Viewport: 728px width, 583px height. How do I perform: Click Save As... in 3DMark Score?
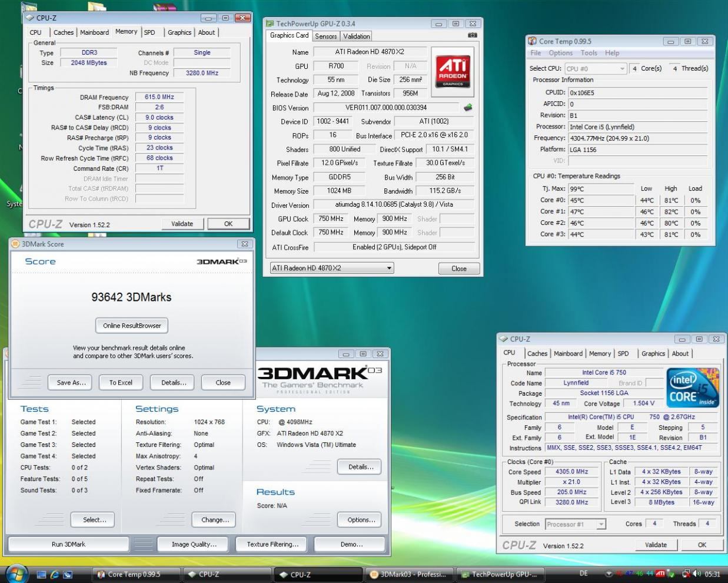71,383
